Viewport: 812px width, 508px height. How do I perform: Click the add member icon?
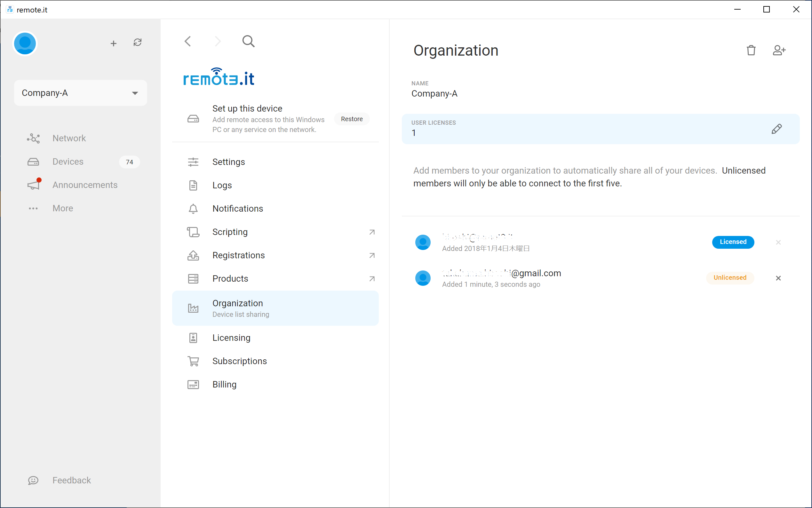pos(779,51)
